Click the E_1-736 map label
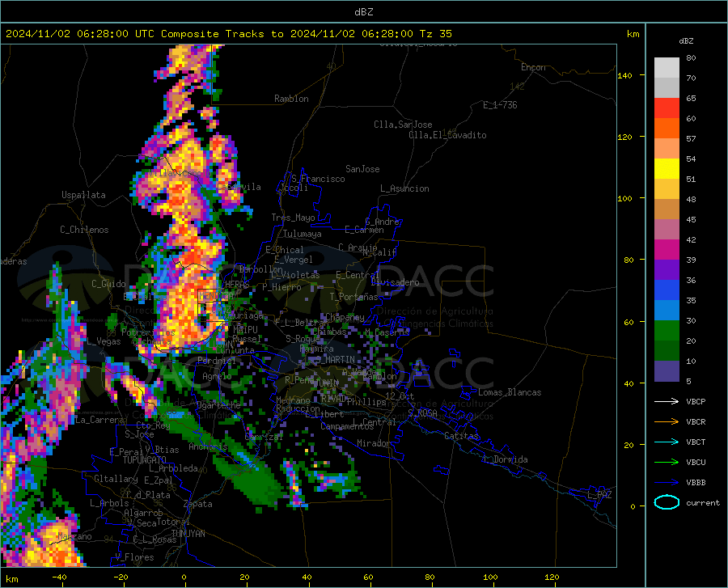Viewport: 728px width, 588px height. click(500, 105)
